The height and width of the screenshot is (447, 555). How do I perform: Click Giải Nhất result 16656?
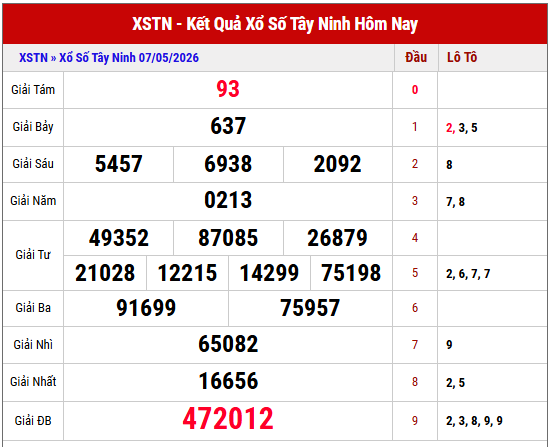click(228, 382)
